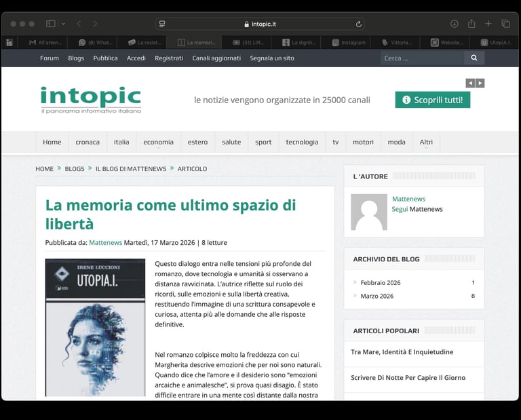Screen dimensions: 521x420
Task: Switch to the 'UtopiA.I.' tab
Action: (496, 43)
